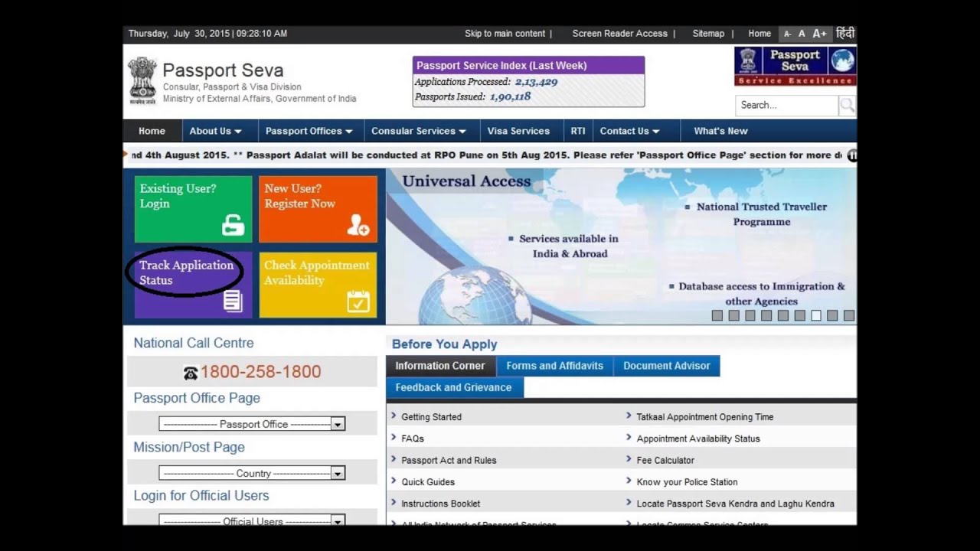Select the first banner slide indicator
This screenshot has height=551, width=980.
[x=717, y=315]
